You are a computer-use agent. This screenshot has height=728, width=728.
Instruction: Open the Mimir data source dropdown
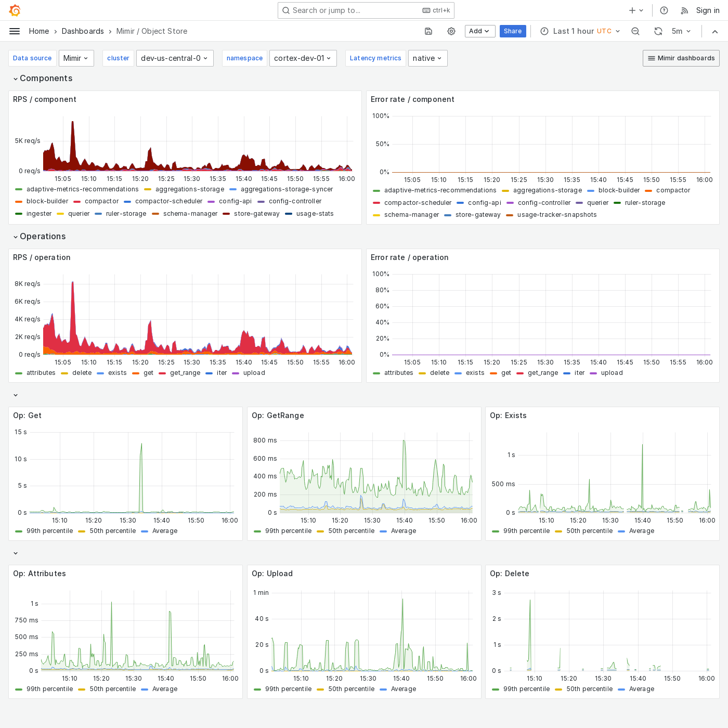[76, 58]
